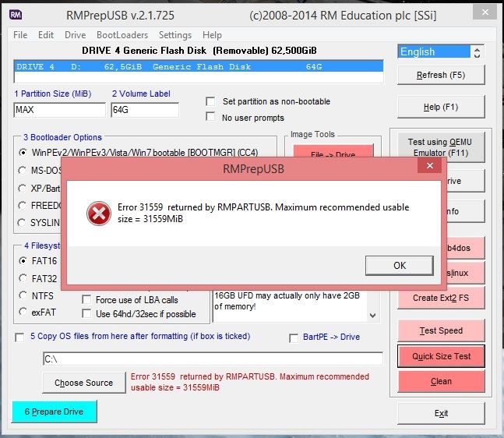Dismiss the error dialog with OK
The image size is (504, 438).
click(x=399, y=266)
